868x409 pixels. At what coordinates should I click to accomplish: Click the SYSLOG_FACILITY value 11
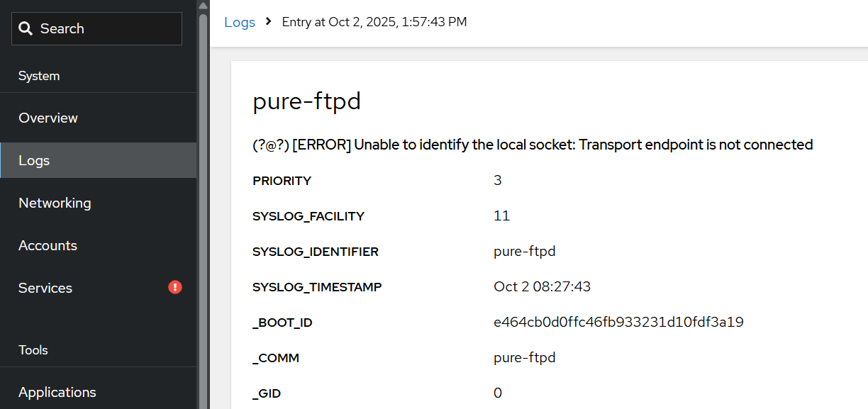(501, 215)
